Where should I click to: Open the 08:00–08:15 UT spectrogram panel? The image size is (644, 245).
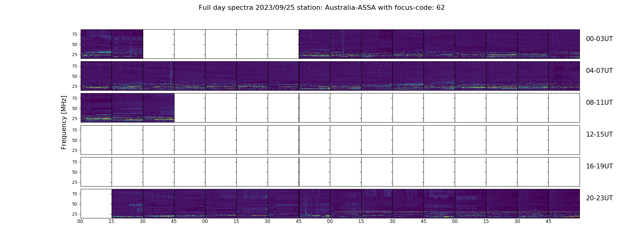96,108
